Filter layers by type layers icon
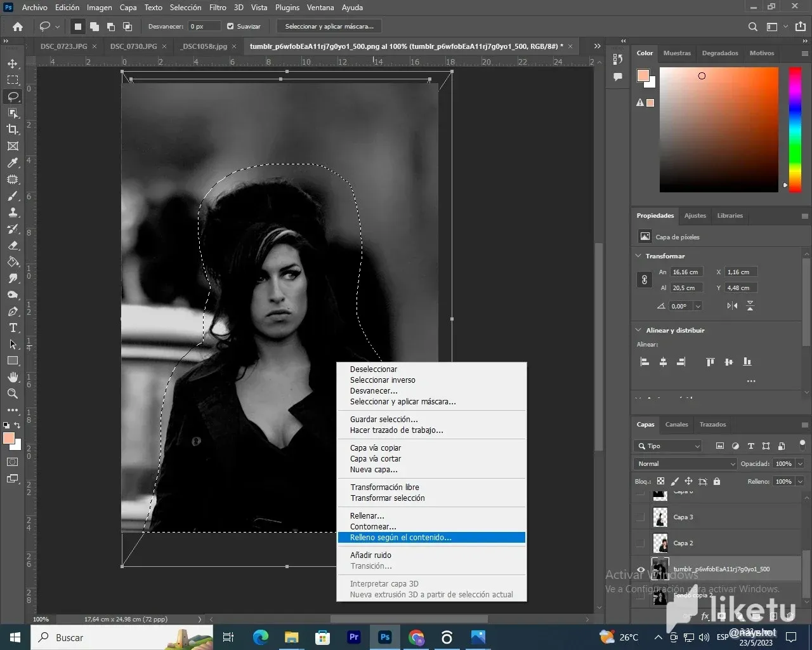812x650 pixels. 750,446
